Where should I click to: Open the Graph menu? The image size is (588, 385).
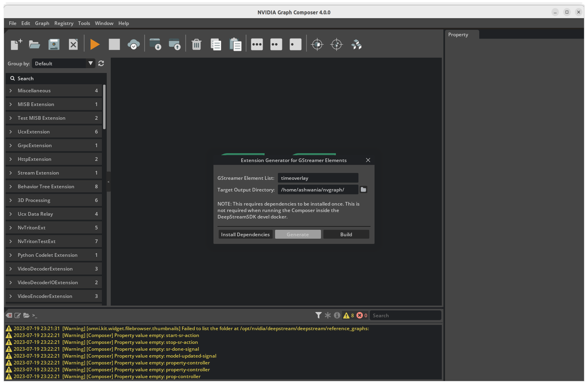(42, 23)
